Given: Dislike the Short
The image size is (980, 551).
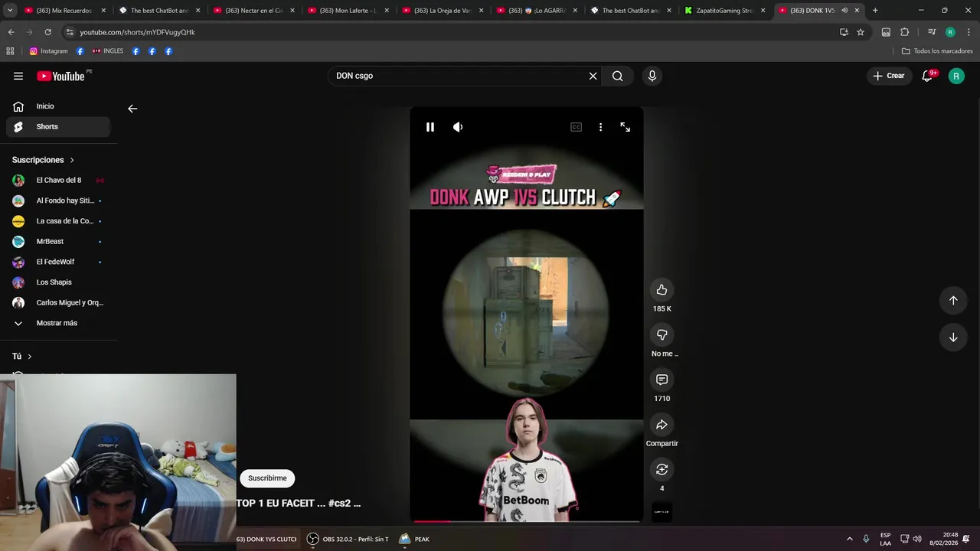Looking at the screenshot, I should click(x=661, y=334).
